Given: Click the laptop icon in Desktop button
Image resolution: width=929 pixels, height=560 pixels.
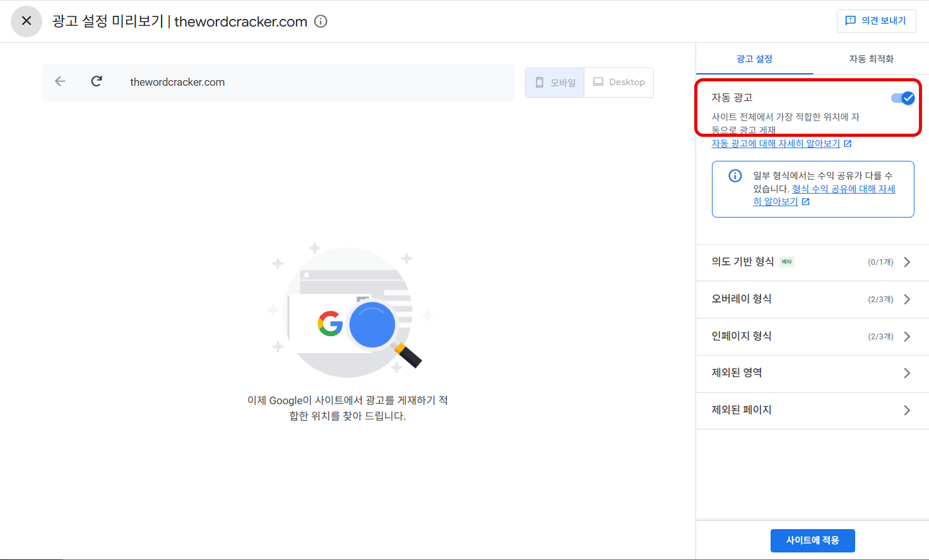Looking at the screenshot, I should 598,82.
